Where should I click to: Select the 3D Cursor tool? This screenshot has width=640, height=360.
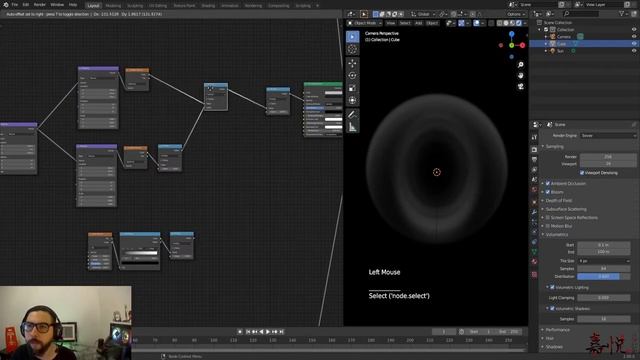point(353,49)
